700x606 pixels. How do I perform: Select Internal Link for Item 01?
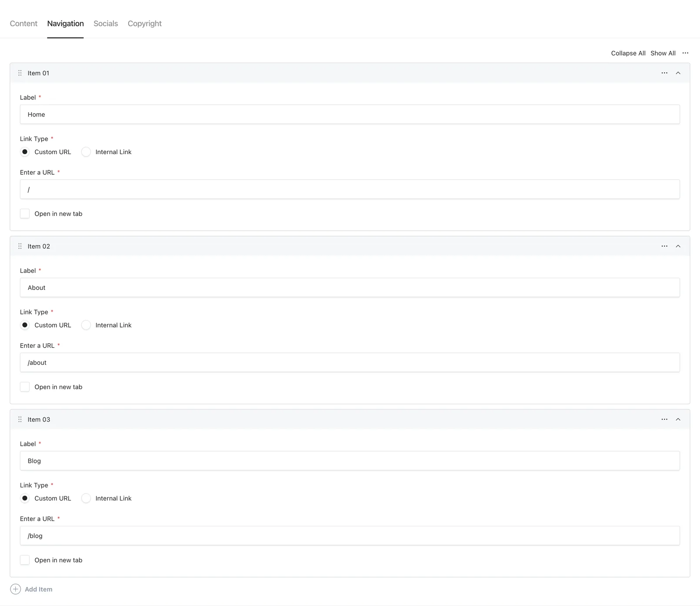[x=86, y=152]
